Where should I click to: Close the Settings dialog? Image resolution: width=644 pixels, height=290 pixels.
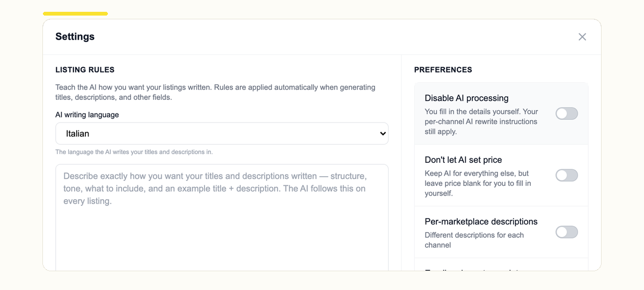(x=582, y=37)
